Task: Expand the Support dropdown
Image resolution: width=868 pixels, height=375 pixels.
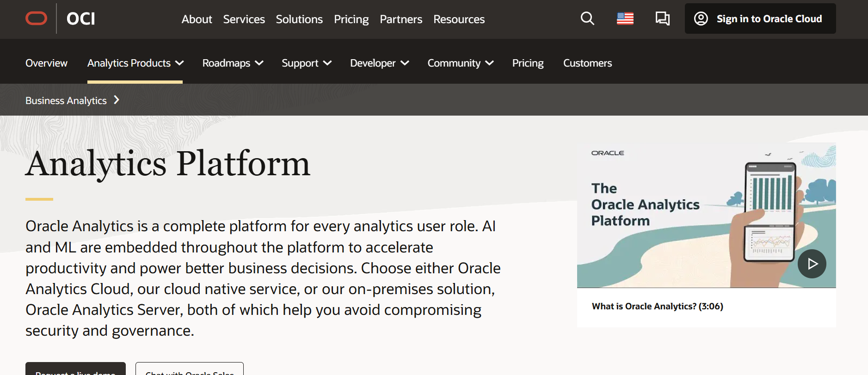Action: [x=307, y=63]
